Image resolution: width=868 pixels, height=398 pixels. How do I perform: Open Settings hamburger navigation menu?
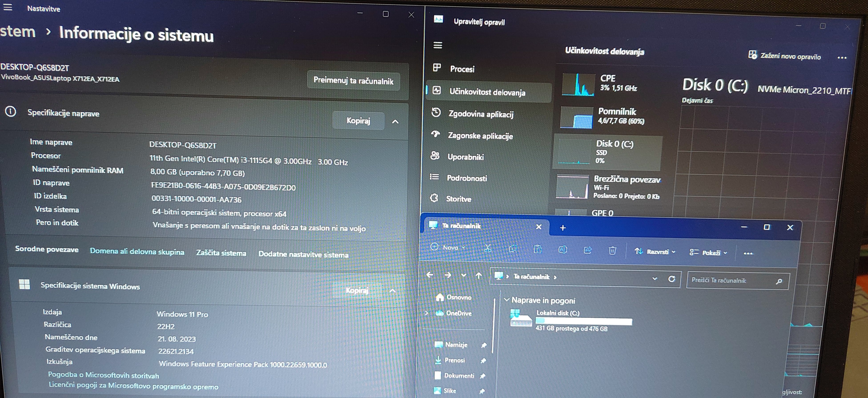(x=7, y=7)
